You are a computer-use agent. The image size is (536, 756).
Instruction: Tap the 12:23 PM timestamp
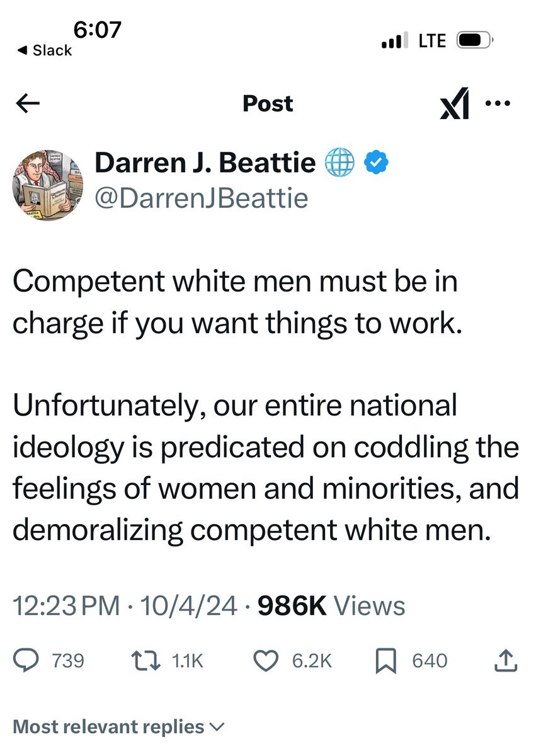pyautogui.click(x=66, y=606)
